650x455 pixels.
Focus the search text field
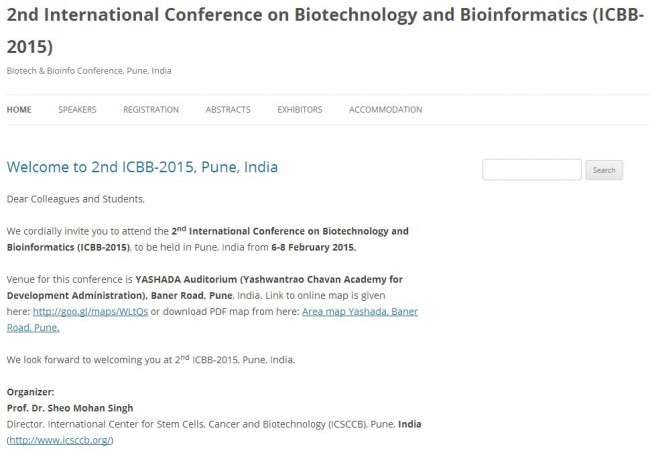click(x=531, y=170)
